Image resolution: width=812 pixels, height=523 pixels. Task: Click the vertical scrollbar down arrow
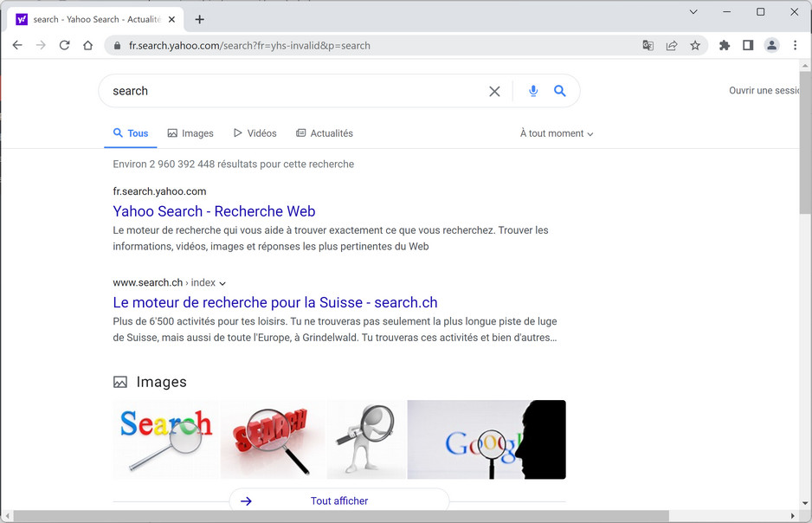pyautogui.click(x=805, y=503)
